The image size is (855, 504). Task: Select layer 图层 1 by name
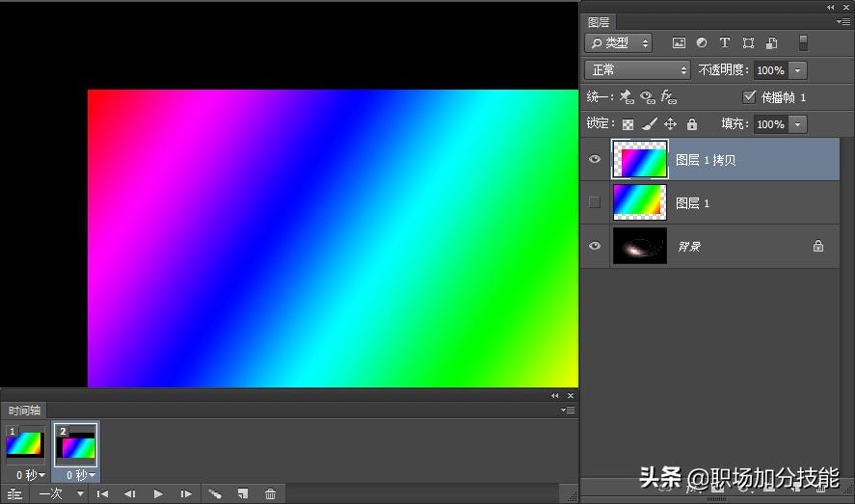point(692,203)
